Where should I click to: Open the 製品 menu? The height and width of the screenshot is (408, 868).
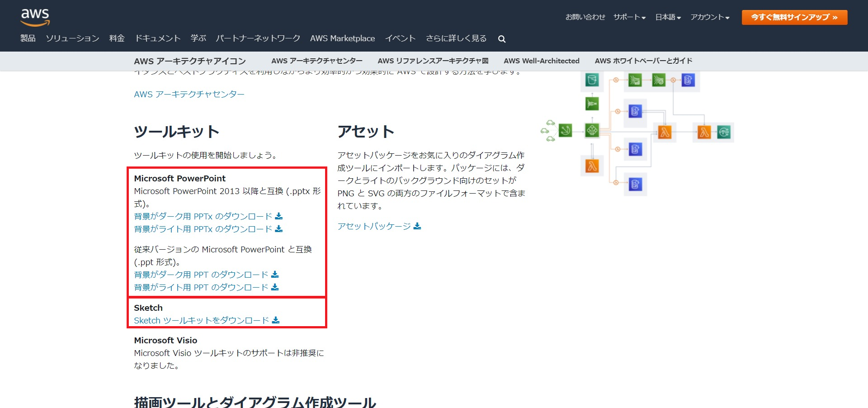28,38
